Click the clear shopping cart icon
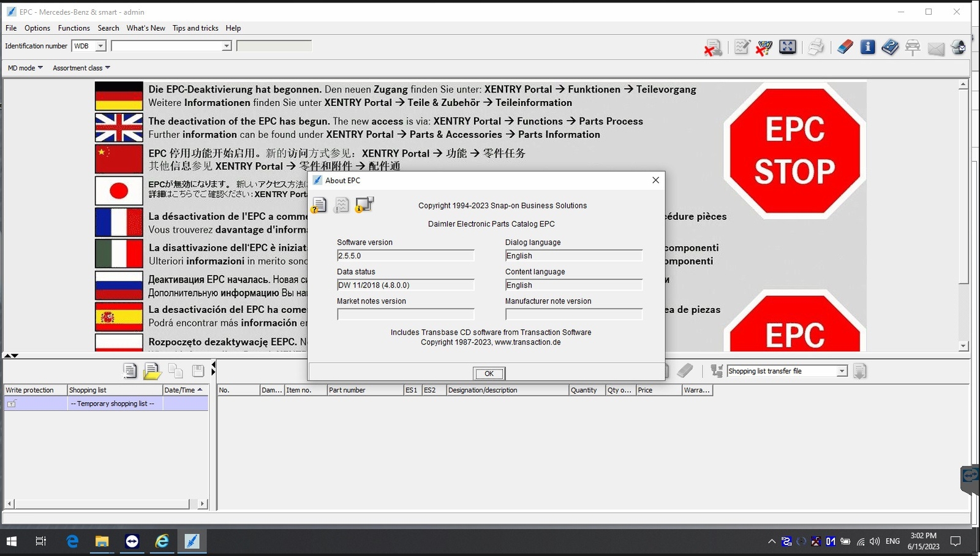Image resolution: width=980 pixels, height=556 pixels. click(x=764, y=47)
